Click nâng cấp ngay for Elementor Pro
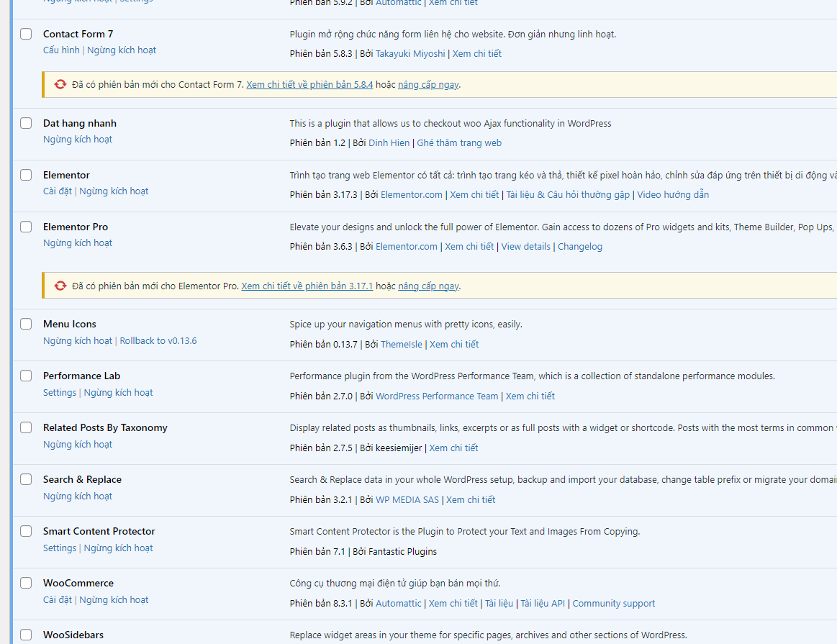837x644 pixels. tap(428, 286)
